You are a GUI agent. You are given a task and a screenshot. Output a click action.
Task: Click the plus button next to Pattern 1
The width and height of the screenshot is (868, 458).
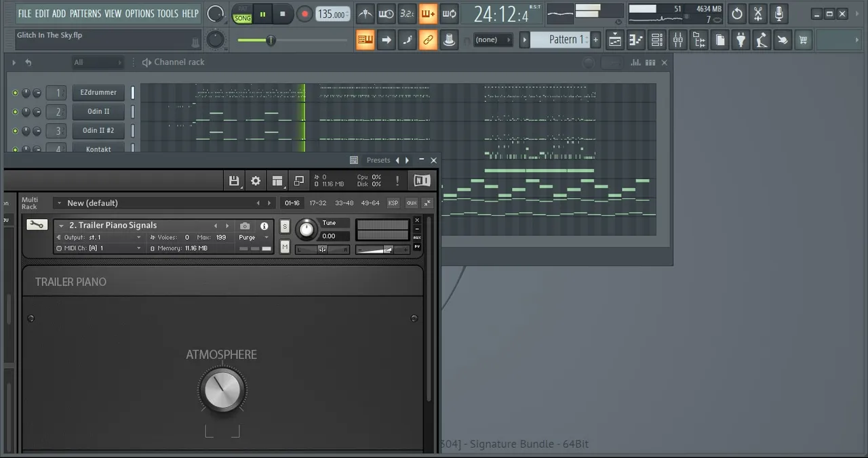pos(595,40)
